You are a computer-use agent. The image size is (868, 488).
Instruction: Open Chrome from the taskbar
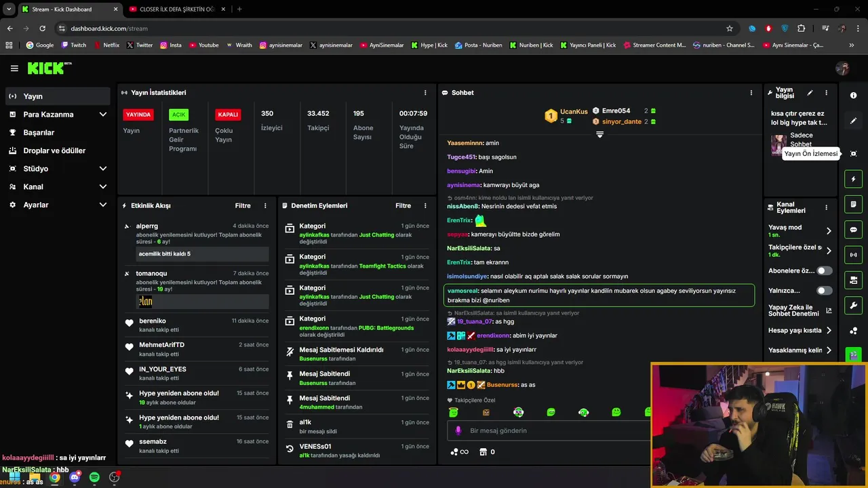point(54,478)
